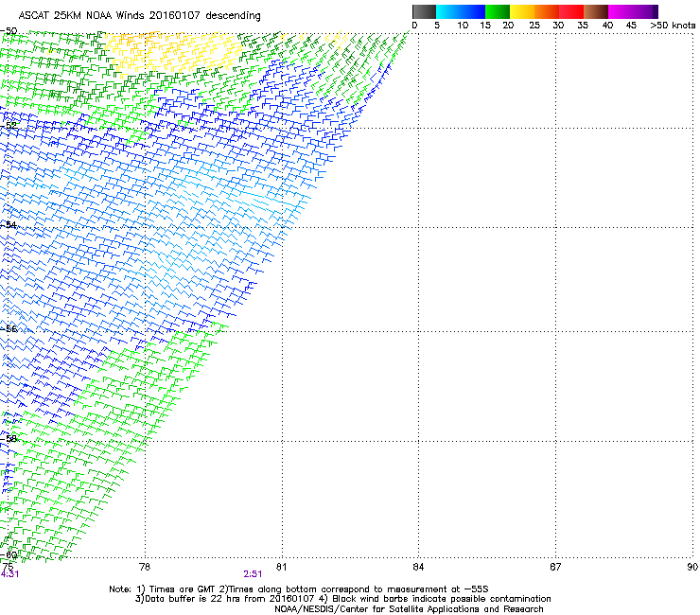Viewport: 700px width, 615px height.
Task: Click the 'Note: 1) Times are GMT' footnote line
Action: (299, 589)
